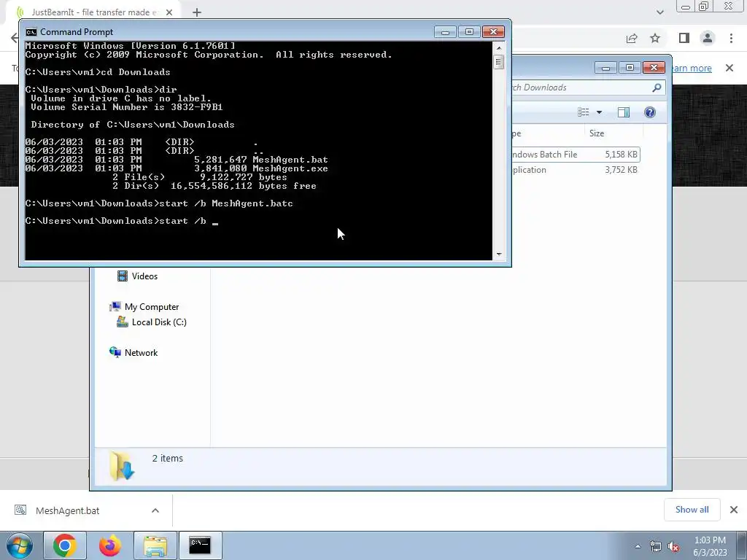Open Chrome profile avatar menu
Screen dimensions: 747x560
point(708,38)
